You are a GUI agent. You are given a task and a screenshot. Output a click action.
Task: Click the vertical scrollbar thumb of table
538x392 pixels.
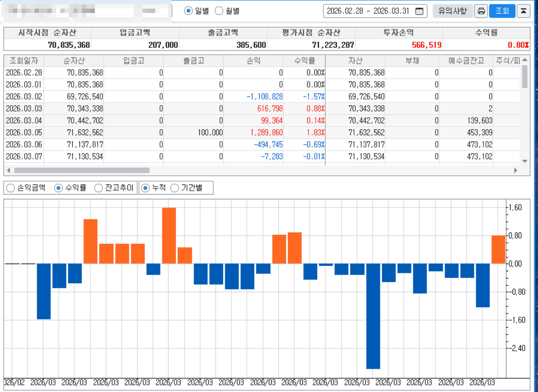(x=525, y=77)
